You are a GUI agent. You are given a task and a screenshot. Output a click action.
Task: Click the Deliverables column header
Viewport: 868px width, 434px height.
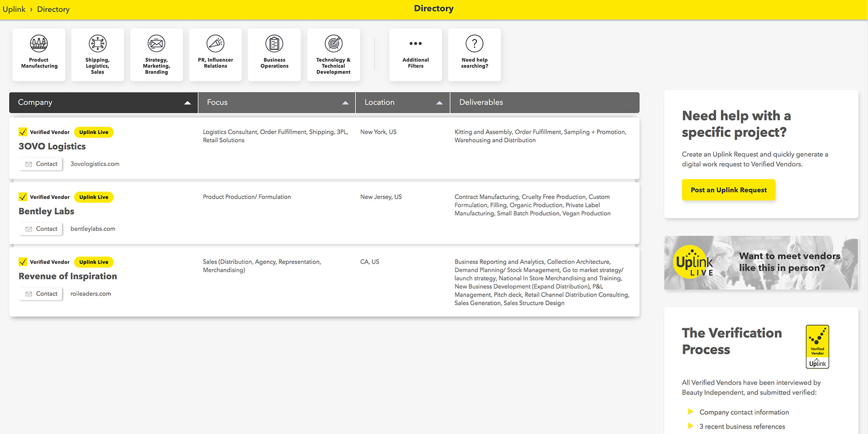tap(545, 102)
